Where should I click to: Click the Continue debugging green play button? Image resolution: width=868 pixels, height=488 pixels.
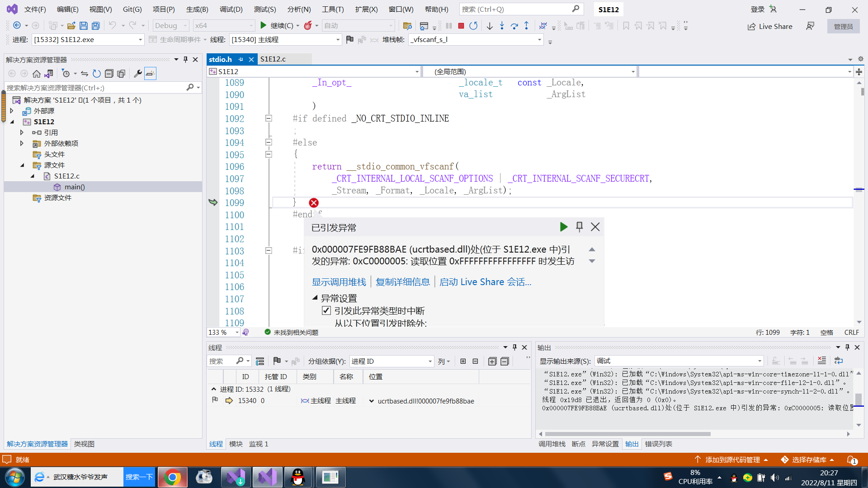tap(264, 26)
